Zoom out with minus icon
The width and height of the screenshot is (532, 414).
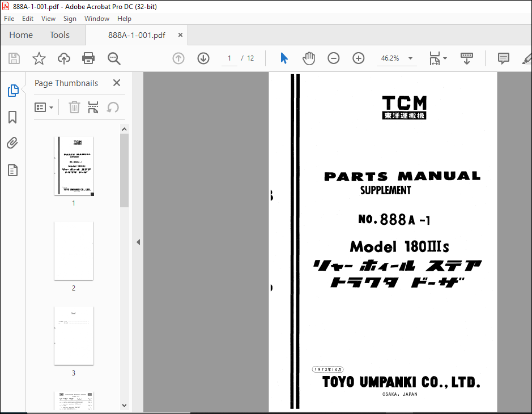[x=334, y=58]
